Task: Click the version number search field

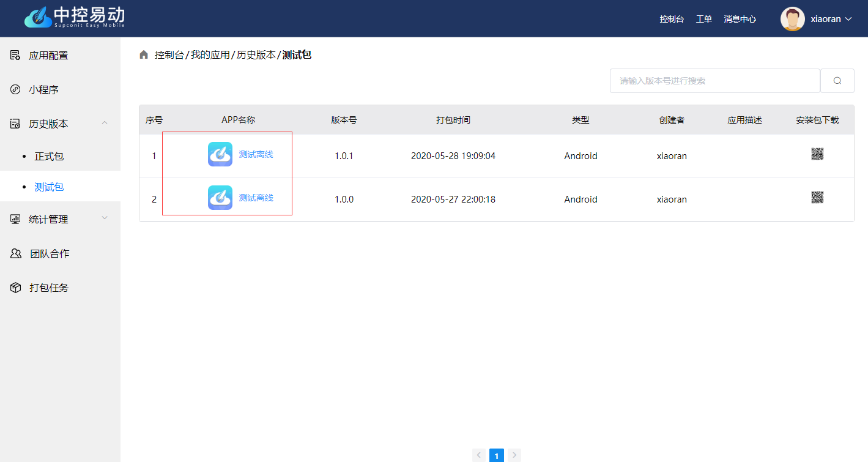Action: click(x=714, y=81)
